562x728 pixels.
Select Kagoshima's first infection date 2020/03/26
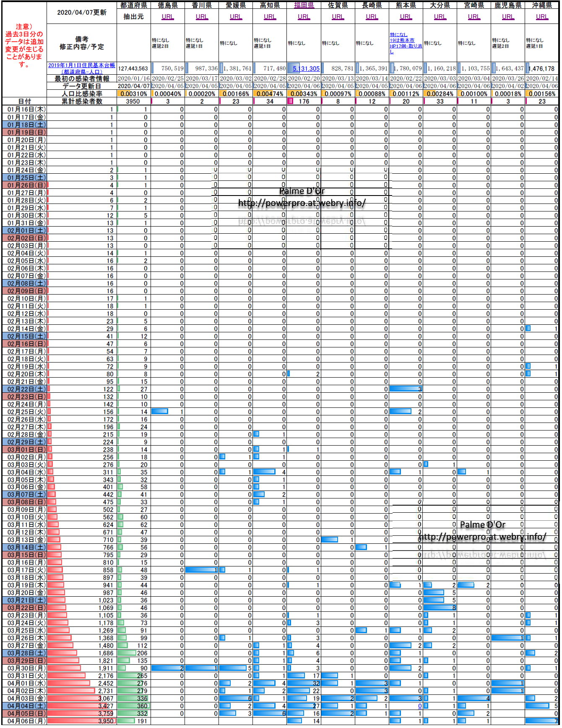point(508,78)
